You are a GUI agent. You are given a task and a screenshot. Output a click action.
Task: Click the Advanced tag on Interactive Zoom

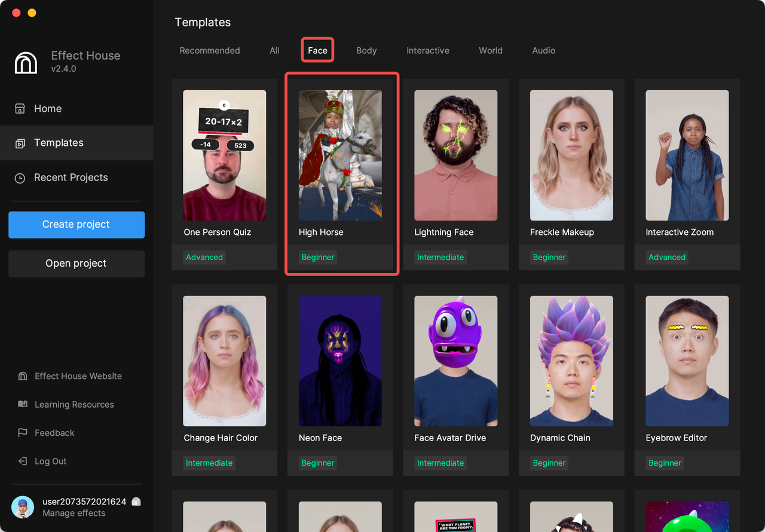(667, 258)
